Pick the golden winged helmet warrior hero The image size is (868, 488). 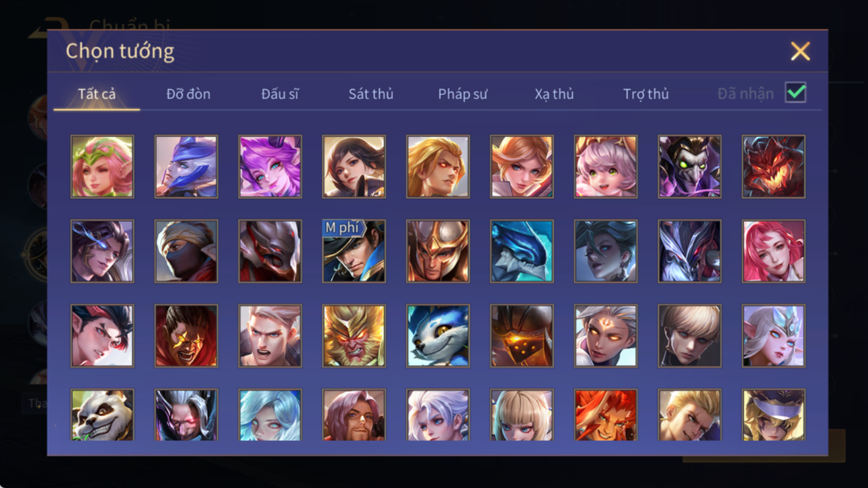[x=438, y=251]
